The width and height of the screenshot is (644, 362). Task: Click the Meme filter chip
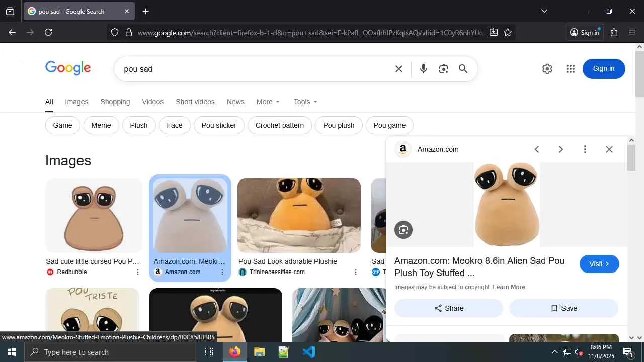point(101,125)
